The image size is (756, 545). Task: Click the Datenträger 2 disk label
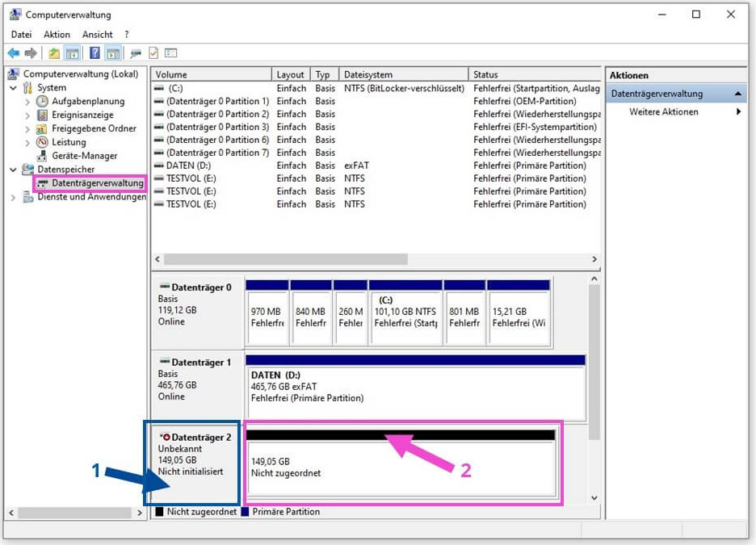201,437
